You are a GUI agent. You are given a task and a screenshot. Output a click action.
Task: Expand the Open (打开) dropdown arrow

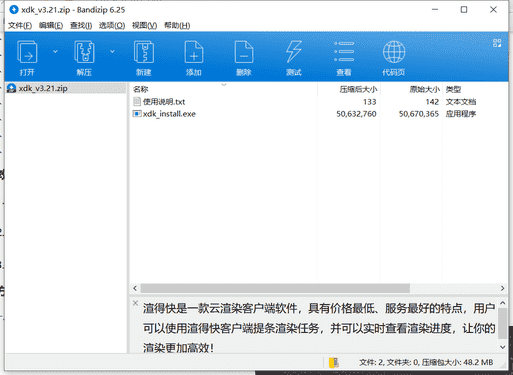tap(55, 51)
